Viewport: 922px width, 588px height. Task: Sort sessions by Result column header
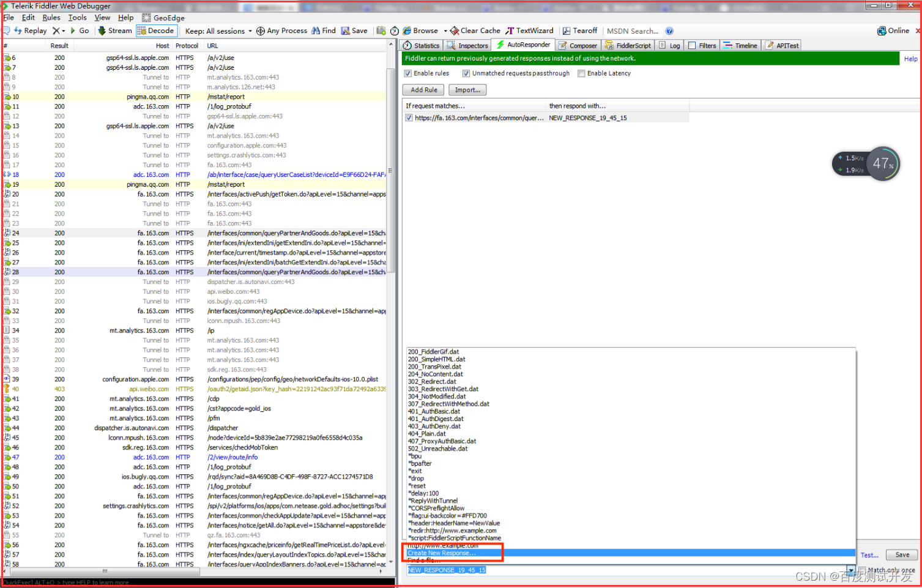point(59,46)
